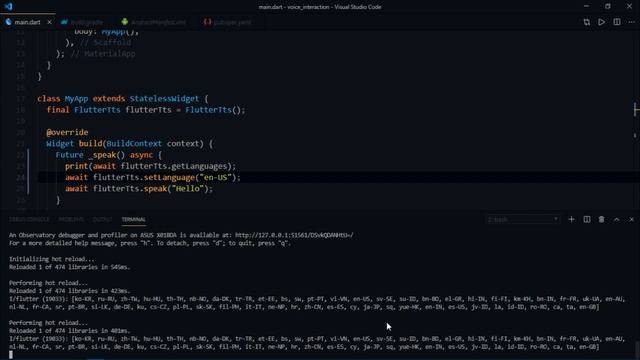Image resolution: width=640 pixels, height=360 pixels.
Task: Switch to the main.dart editor tab
Action: 28,22
